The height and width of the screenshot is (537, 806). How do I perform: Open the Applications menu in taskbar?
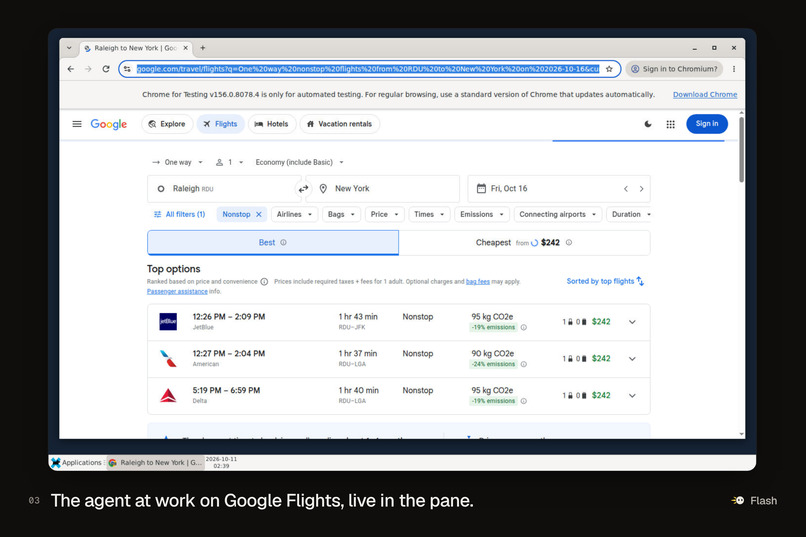pyautogui.click(x=77, y=462)
